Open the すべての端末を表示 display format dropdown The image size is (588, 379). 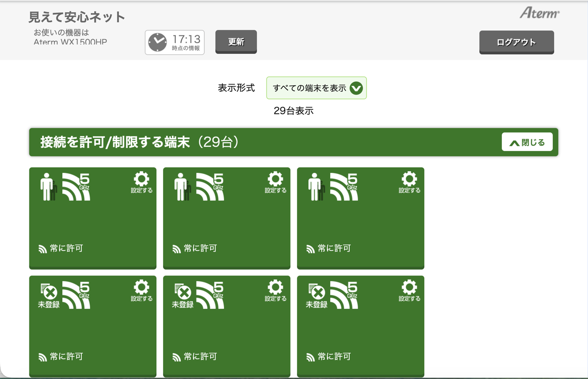[x=317, y=88]
